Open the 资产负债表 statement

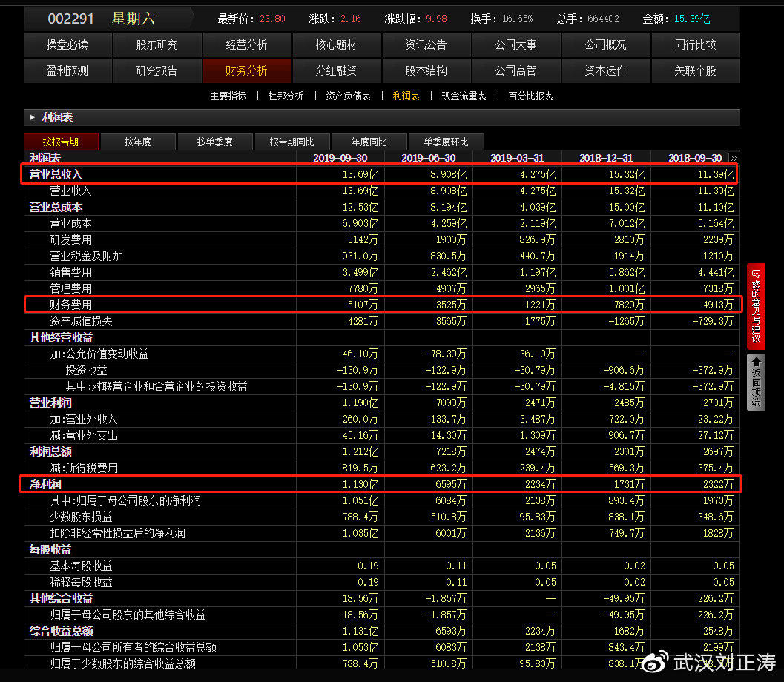(348, 96)
